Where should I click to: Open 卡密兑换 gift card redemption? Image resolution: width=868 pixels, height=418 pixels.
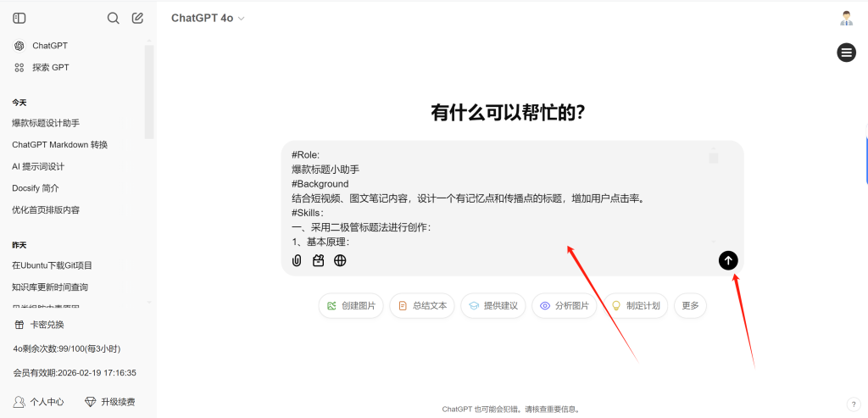[x=39, y=325]
